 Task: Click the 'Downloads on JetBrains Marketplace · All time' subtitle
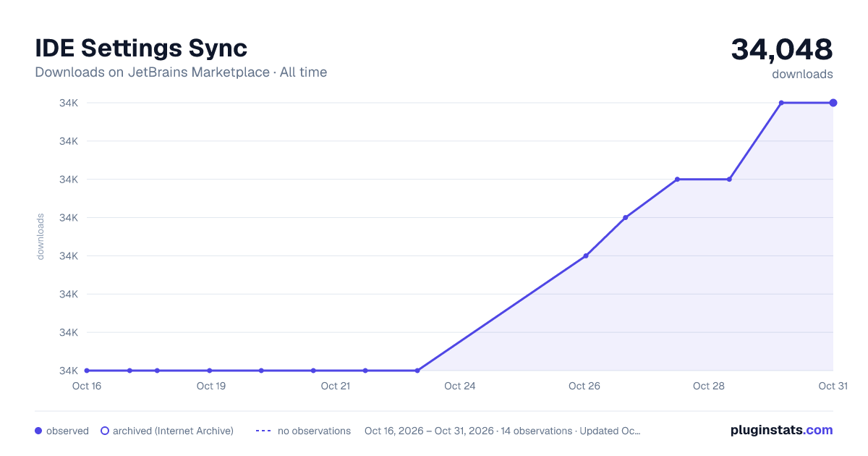point(181,72)
